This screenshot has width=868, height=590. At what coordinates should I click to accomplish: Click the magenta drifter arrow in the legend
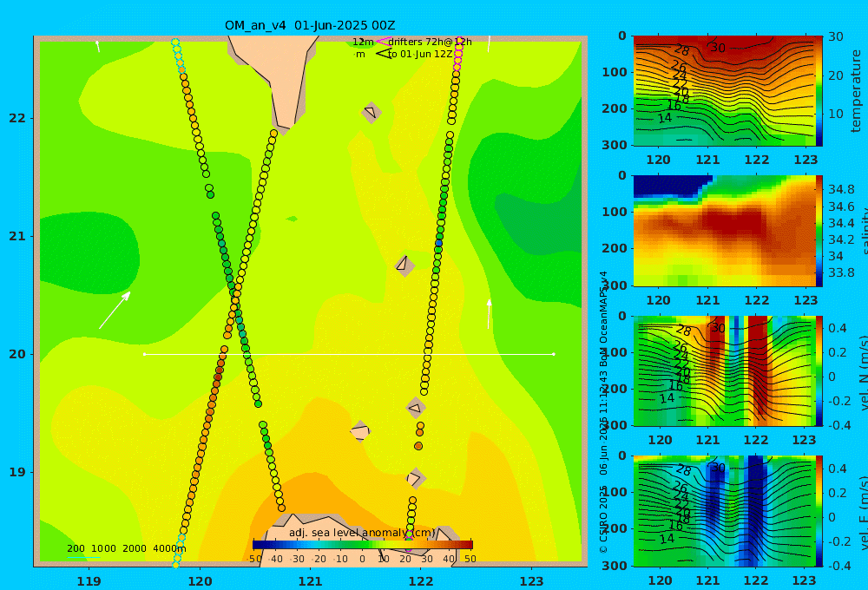[x=383, y=42]
